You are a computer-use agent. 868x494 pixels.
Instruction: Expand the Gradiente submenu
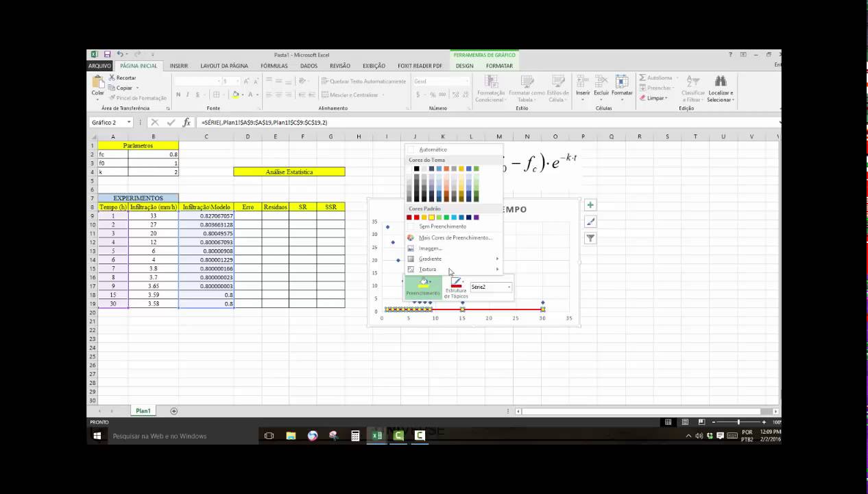[453, 259]
